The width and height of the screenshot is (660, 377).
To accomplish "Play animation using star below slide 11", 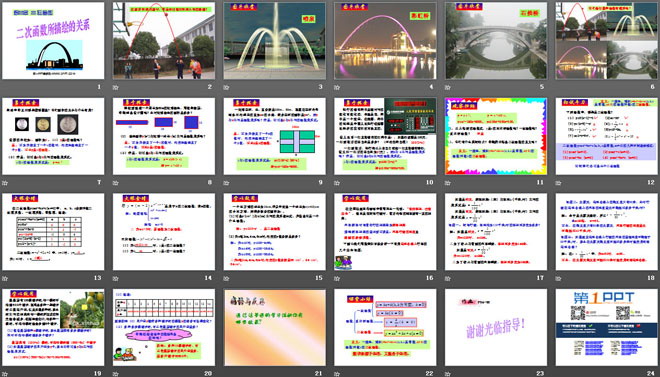I will tap(447, 183).
